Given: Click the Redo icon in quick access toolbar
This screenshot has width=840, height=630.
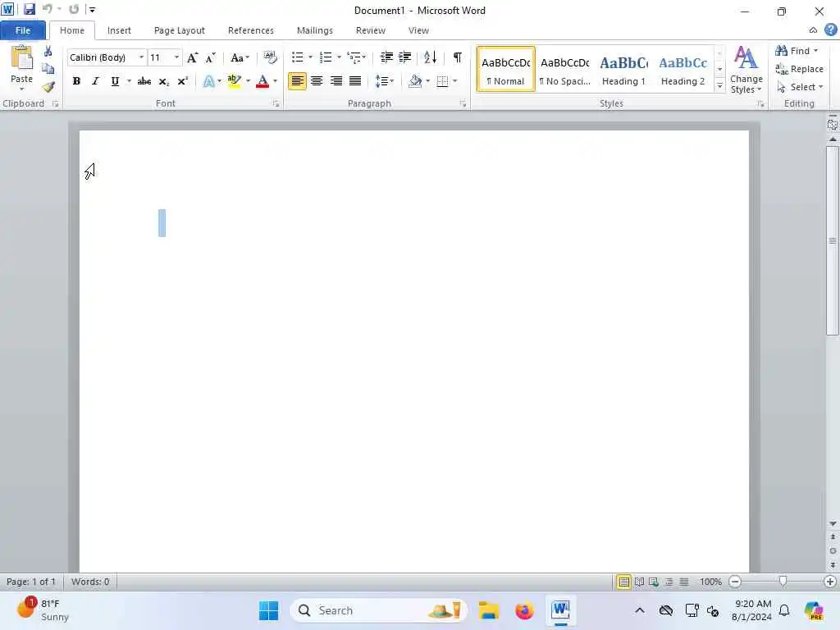Looking at the screenshot, I should [74, 9].
